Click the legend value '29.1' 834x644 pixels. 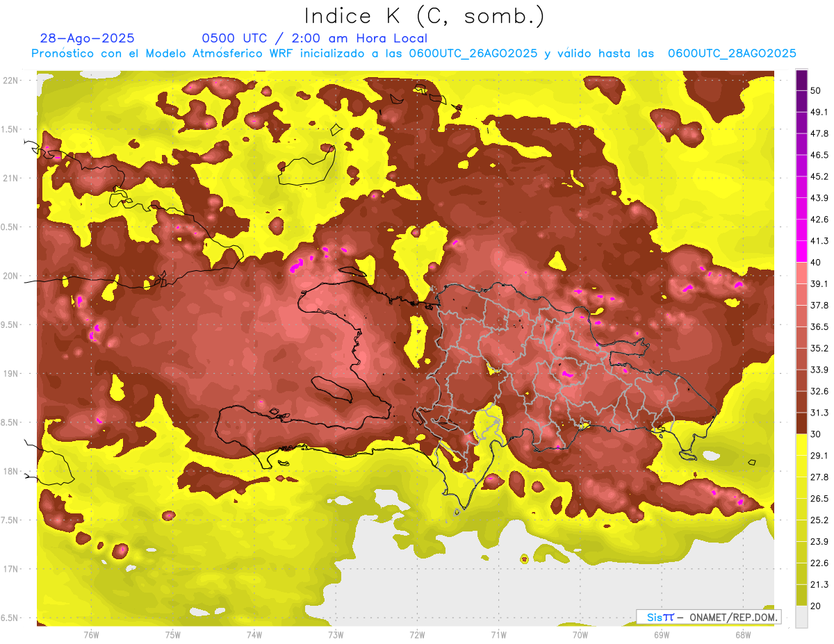coord(819,456)
